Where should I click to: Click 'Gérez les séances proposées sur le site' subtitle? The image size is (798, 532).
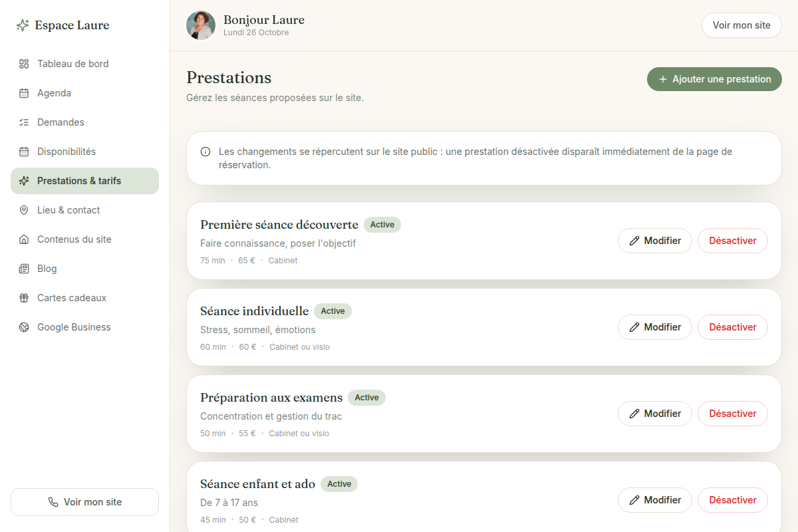pos(275,98)
